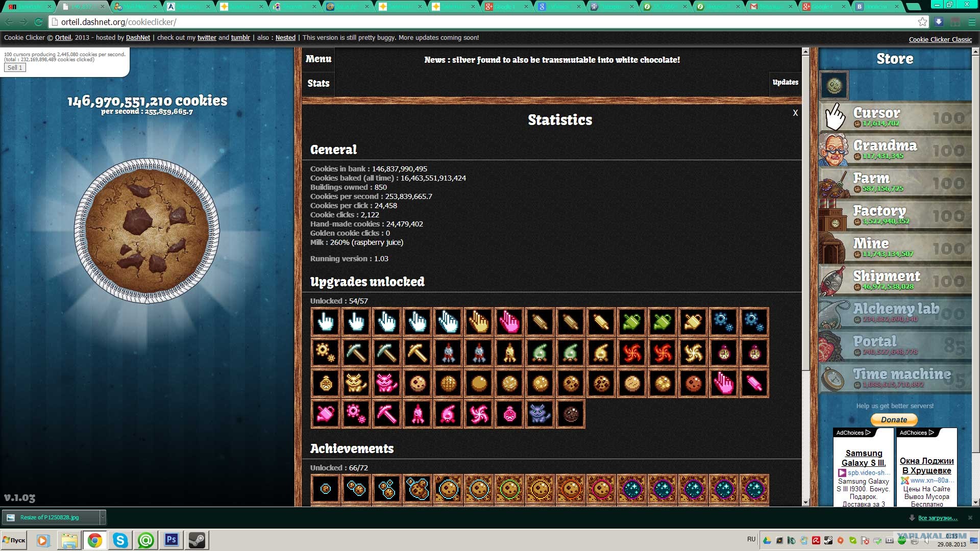
Task: Follow the twitter link
Action: coord(207,38)
